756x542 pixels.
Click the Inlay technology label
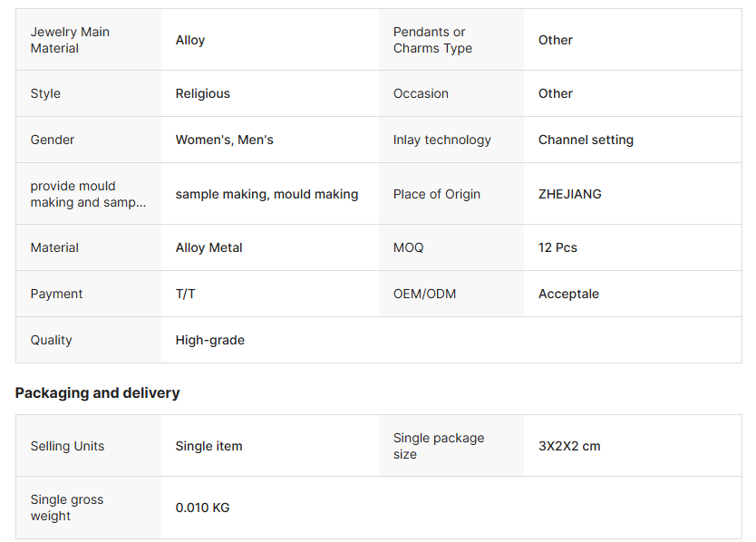(442, 140)
